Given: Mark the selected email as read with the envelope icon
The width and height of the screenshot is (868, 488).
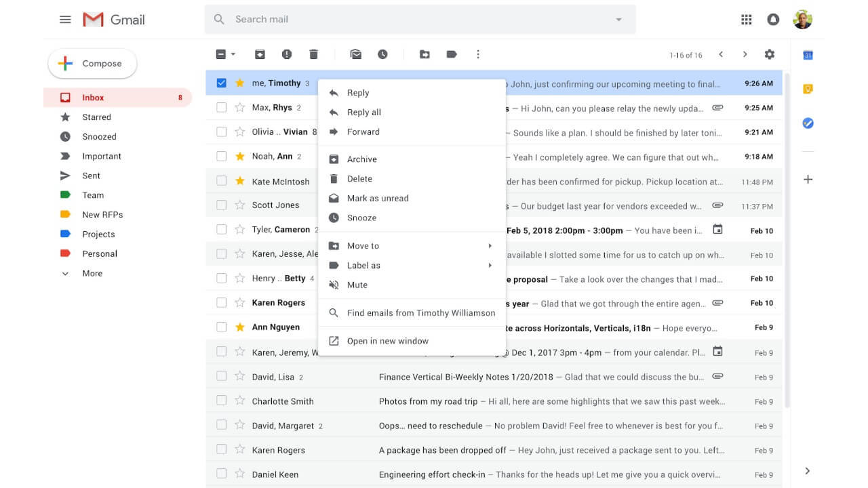Looking at the screenshot, I should [355, 54].
